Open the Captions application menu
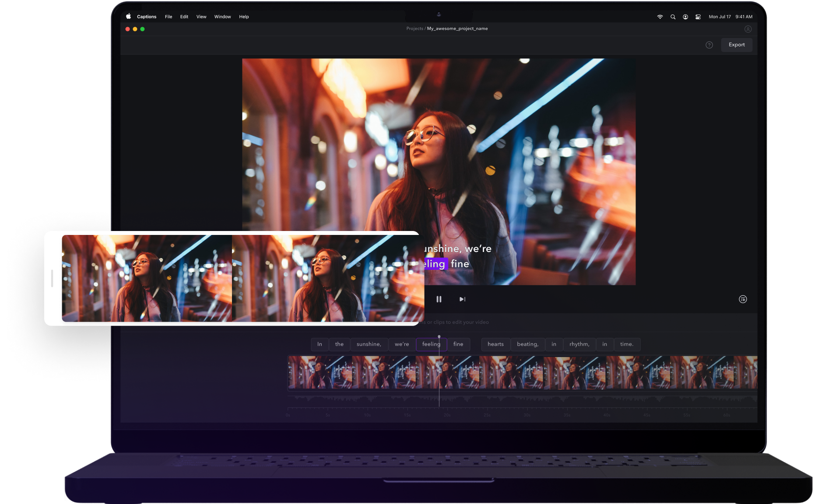 [x=147, y=17]
